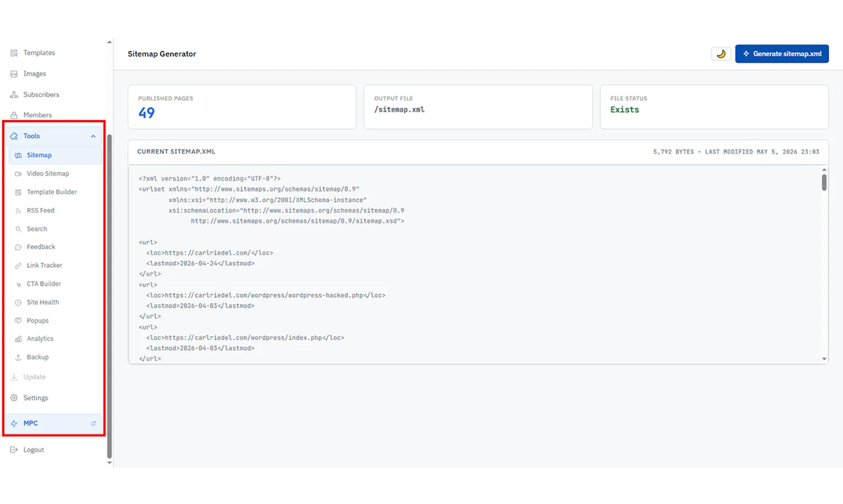Screen dimensions: 843x504
Task: Click the RSS Feed icon
Action: point(18,211)
